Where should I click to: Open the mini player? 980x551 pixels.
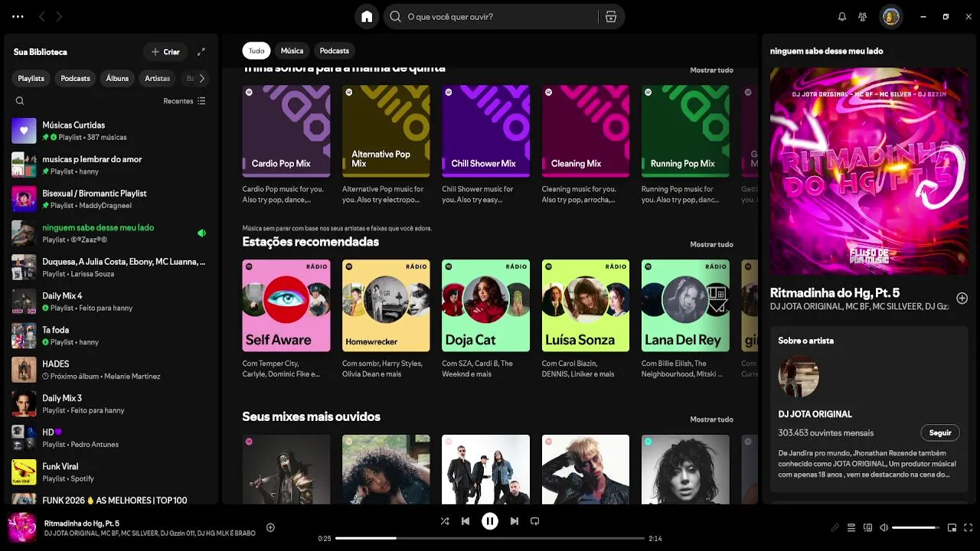click(x=952, y=528)
